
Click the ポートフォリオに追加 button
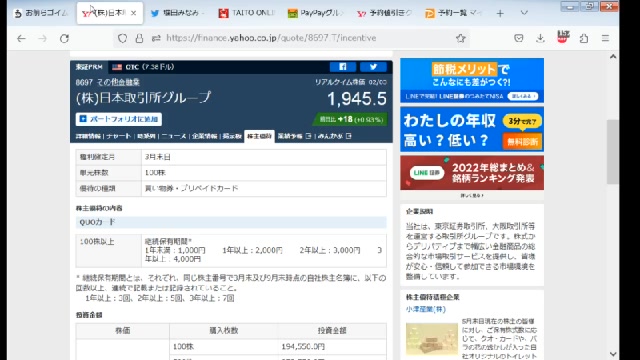119,119
